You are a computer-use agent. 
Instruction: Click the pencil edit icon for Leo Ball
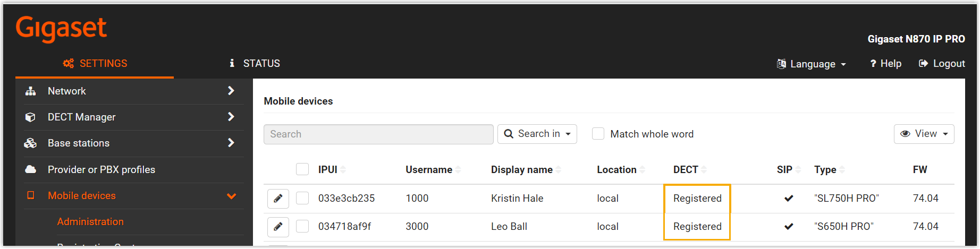278,227
